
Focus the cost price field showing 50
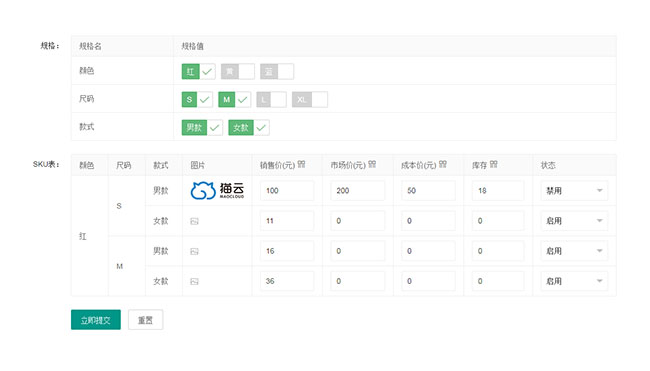coord(428,191)
